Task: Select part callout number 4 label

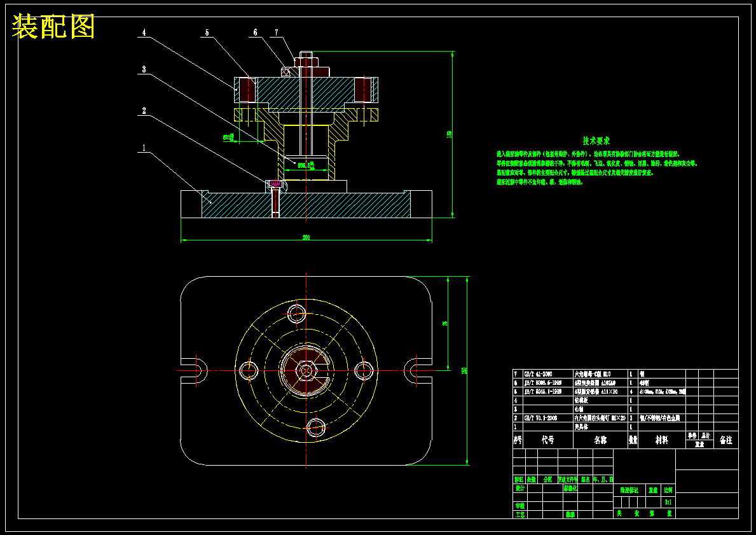Action: pyautogui.click(x=144, y=33)
